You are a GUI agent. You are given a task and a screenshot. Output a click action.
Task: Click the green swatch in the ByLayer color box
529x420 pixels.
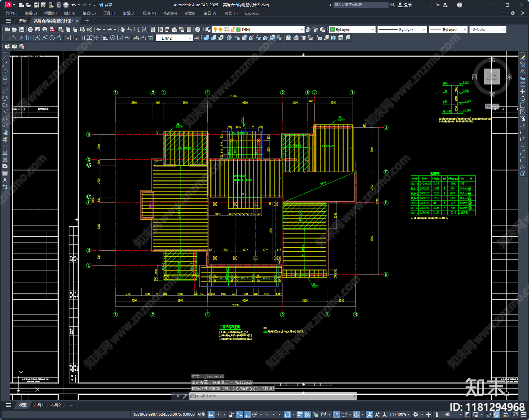coord(333,29)
